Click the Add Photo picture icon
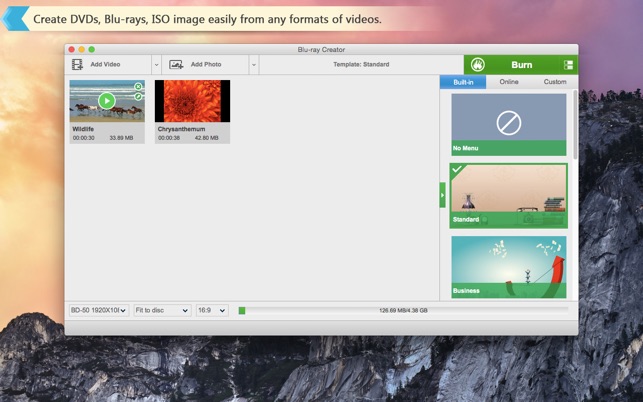Viewport: 643px width, 402px height. [176, 64]
